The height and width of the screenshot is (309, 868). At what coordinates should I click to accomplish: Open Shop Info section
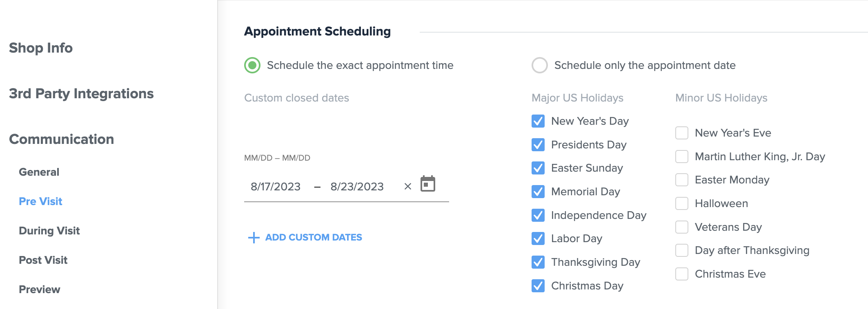click(x=41, y=48)
